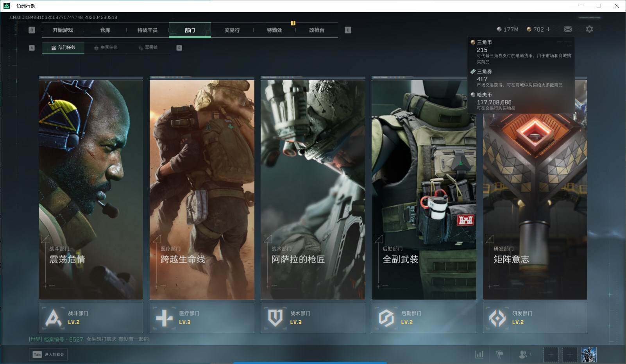Click the 三角券 ticket icon in tooltip
Image resolution: width=626 pixels, height=364 pixels.
[x=473, y=71]
